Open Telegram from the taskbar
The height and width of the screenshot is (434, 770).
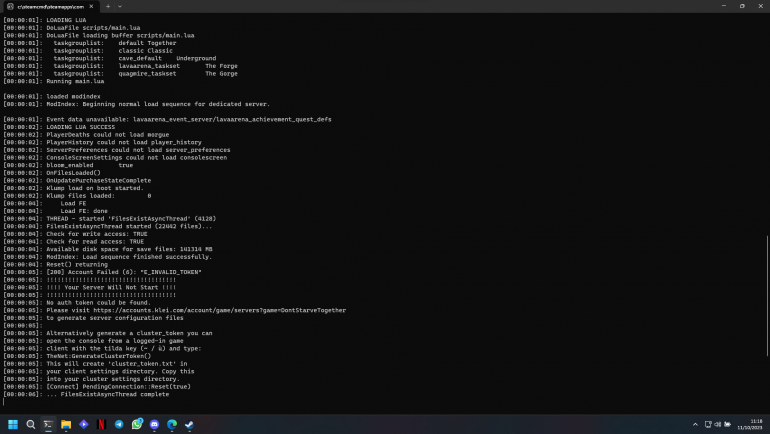pyautogui.click(x=120, y=424)
